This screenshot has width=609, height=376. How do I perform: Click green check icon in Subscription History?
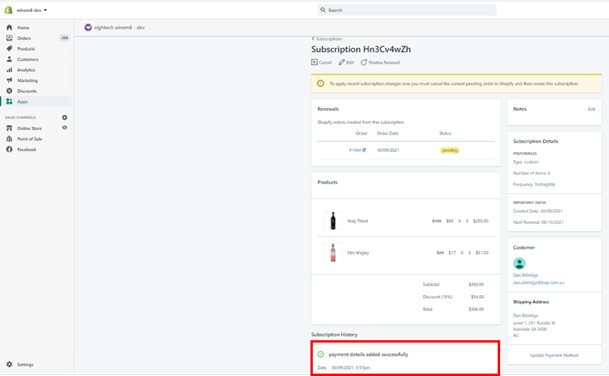320,354
